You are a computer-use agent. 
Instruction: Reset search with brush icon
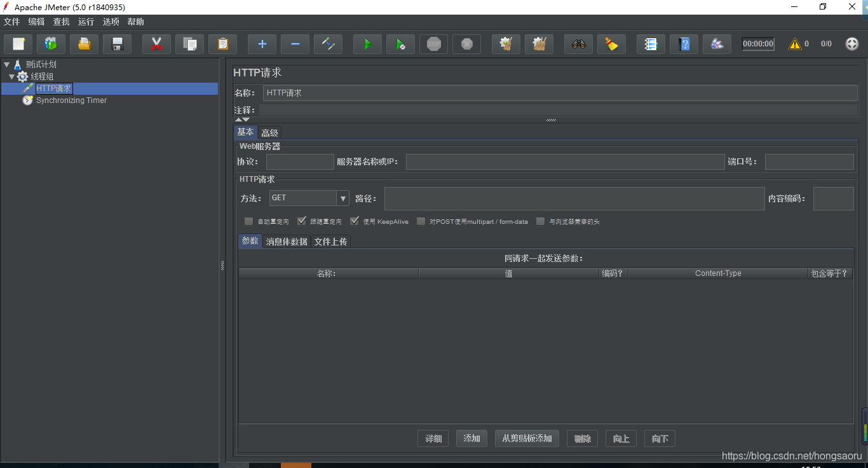612,44
